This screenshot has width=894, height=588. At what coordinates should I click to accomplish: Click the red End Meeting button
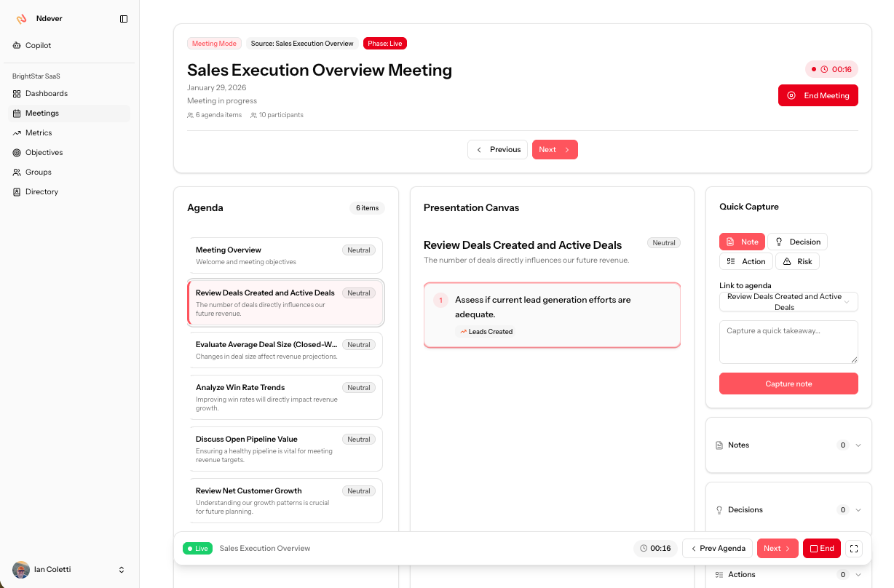point(818,95)
